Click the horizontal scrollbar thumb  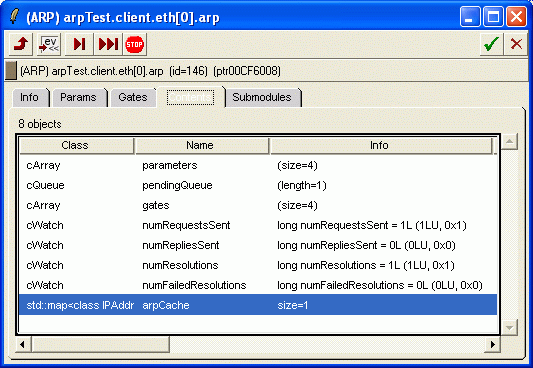(101, 344)
